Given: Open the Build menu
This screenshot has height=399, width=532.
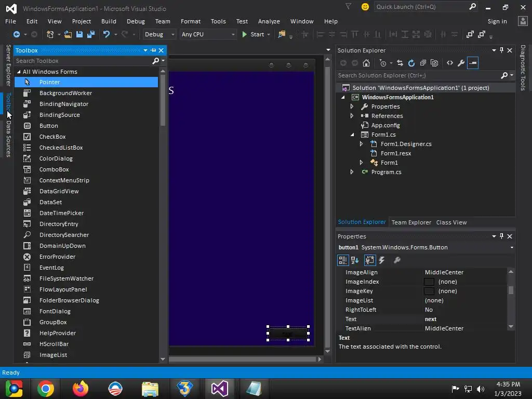Looking at the screenshot, I should [x=109, y=21].
